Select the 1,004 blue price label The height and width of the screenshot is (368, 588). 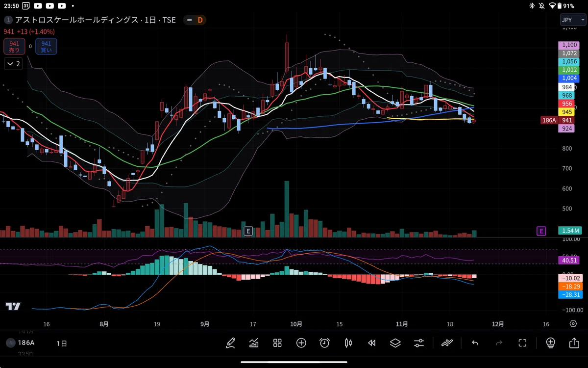568,78
